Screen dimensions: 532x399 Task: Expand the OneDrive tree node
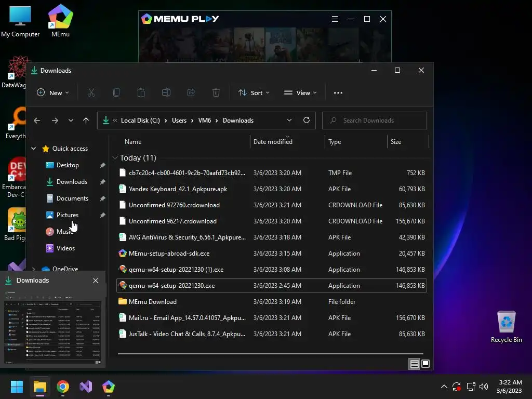[34, 269]
